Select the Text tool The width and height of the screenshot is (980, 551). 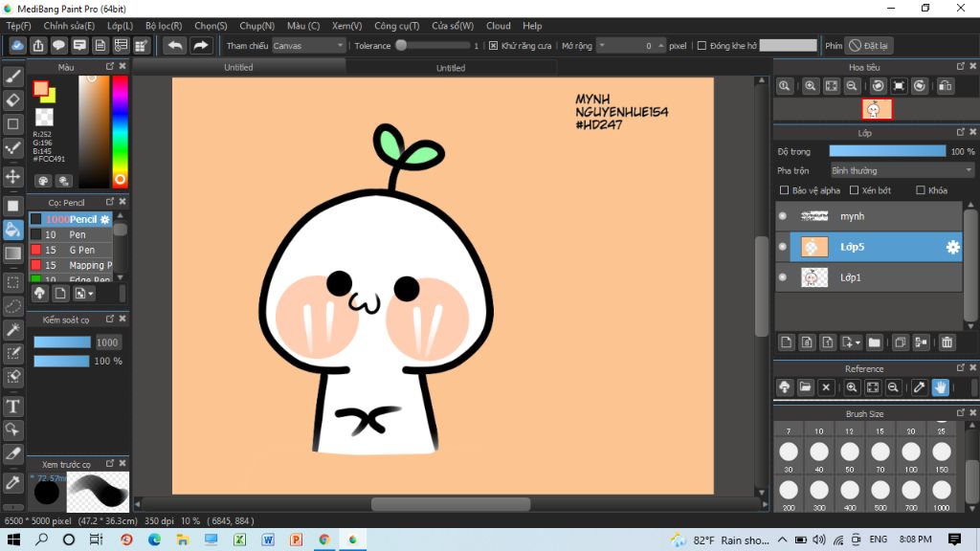tap(13, 407)
